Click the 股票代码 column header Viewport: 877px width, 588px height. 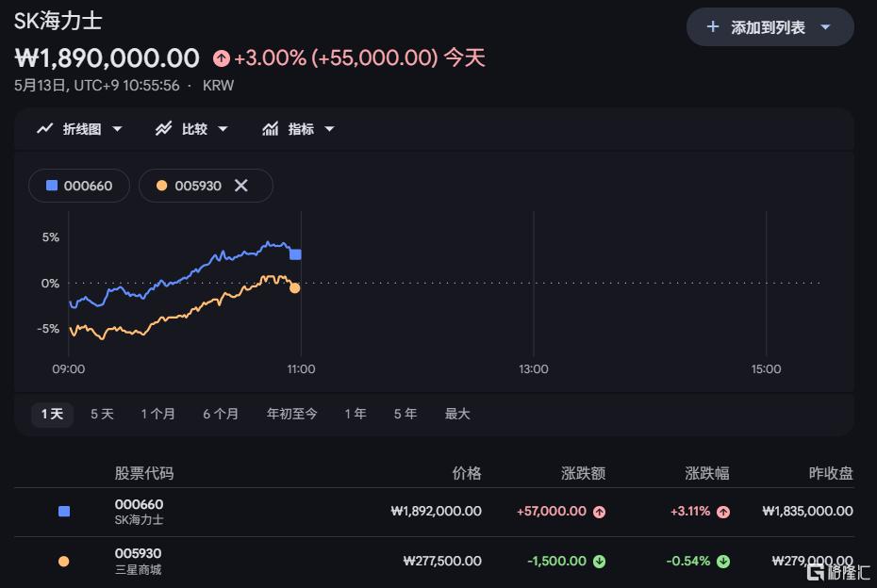pos(144,473)
